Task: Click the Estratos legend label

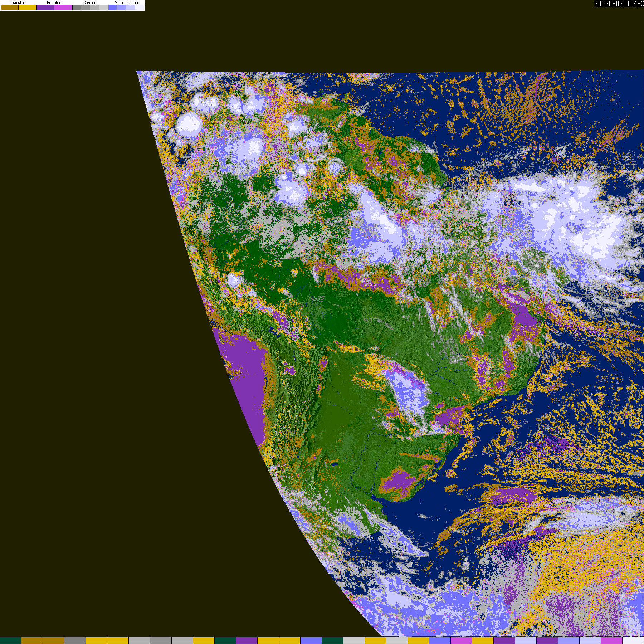Action: point(54,3)
